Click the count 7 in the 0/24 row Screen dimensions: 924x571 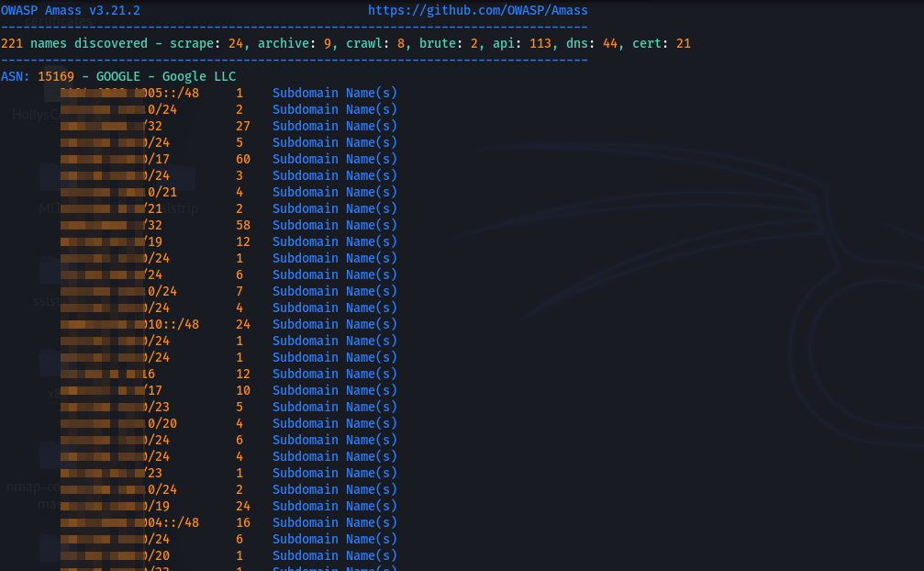pos(239,290)
